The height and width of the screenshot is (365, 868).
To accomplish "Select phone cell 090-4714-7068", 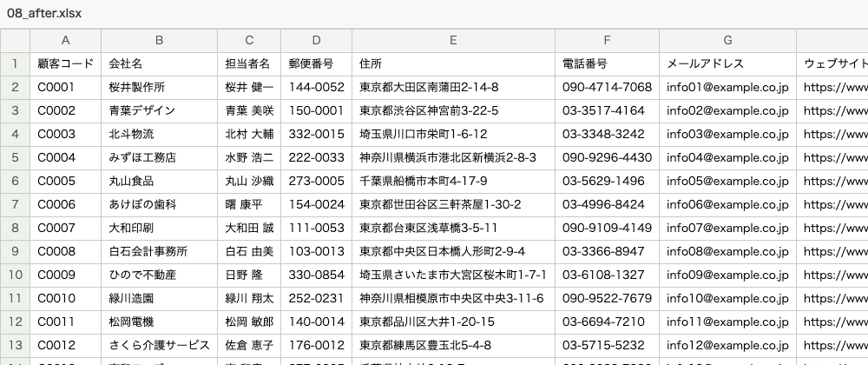I will (x=607, y=88).
